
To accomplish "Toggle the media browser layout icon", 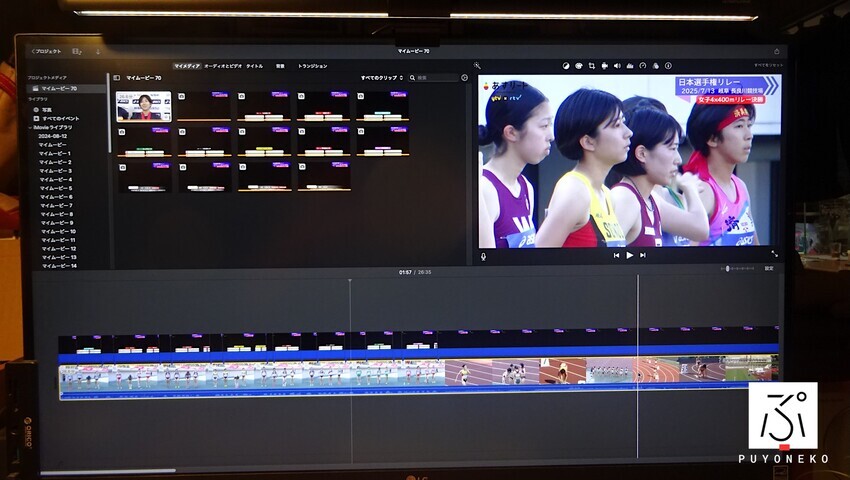I will point(76,52).
